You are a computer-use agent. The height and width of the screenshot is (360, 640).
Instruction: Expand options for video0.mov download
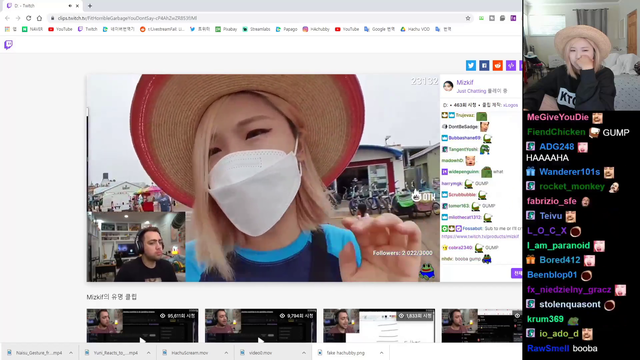pyautogui.click(x=304, y=353)
